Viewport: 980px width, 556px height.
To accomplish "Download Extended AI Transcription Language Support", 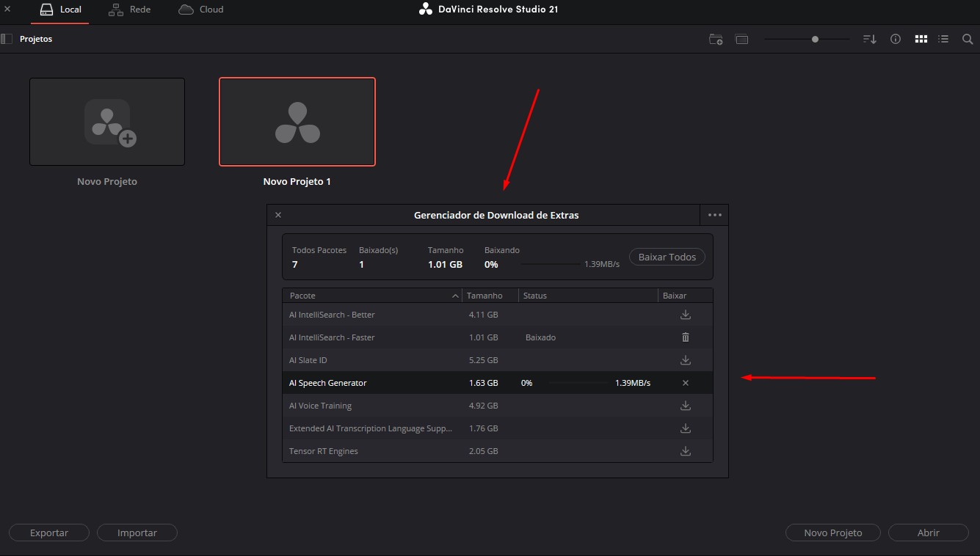I will [686, 428].
